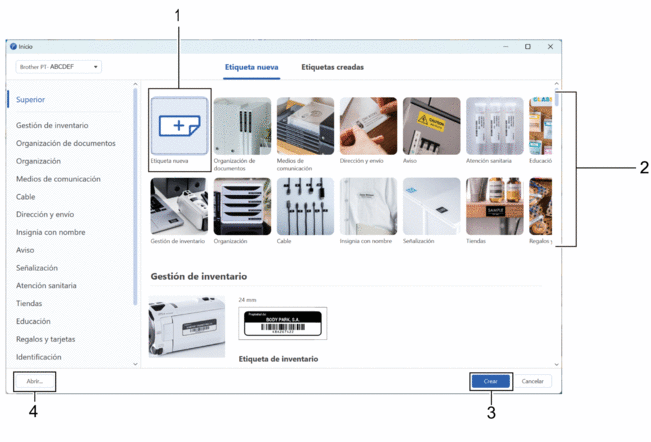The width and height of the screenshot is (651, 442).
Task: Switch to the Etiqueta nueva tab
Action: click(251, 67)
